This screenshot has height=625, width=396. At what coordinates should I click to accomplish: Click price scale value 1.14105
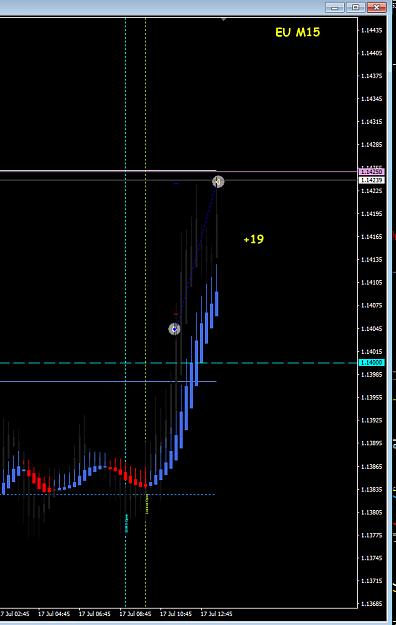click(x=371, y=283)
